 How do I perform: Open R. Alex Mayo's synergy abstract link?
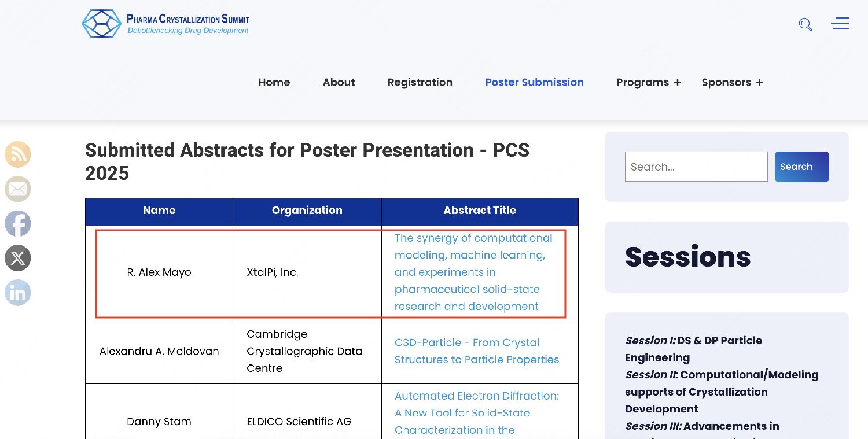pyautogui.click(x=473, y=272)
